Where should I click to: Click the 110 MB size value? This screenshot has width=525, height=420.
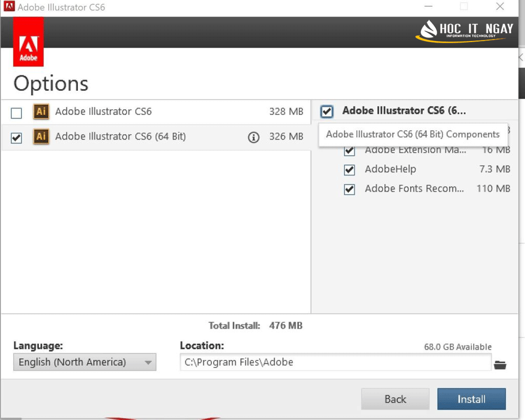(494, 188)
